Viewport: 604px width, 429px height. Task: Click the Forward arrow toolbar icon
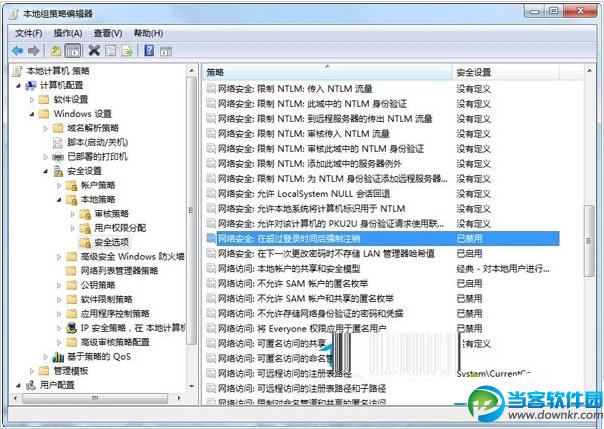point(34,50)
